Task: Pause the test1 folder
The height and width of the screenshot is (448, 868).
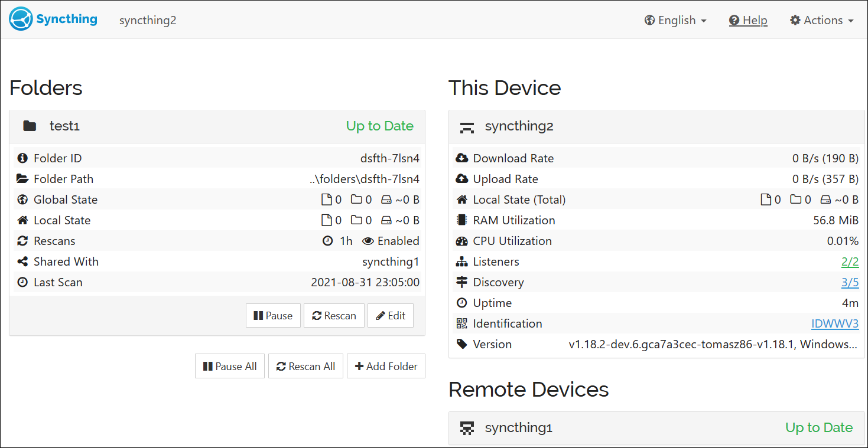Action: click(x=273, y=315)
